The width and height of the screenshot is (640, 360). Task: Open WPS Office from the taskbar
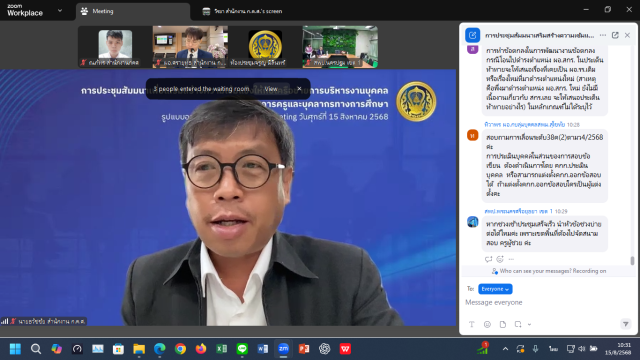(345, 349)
